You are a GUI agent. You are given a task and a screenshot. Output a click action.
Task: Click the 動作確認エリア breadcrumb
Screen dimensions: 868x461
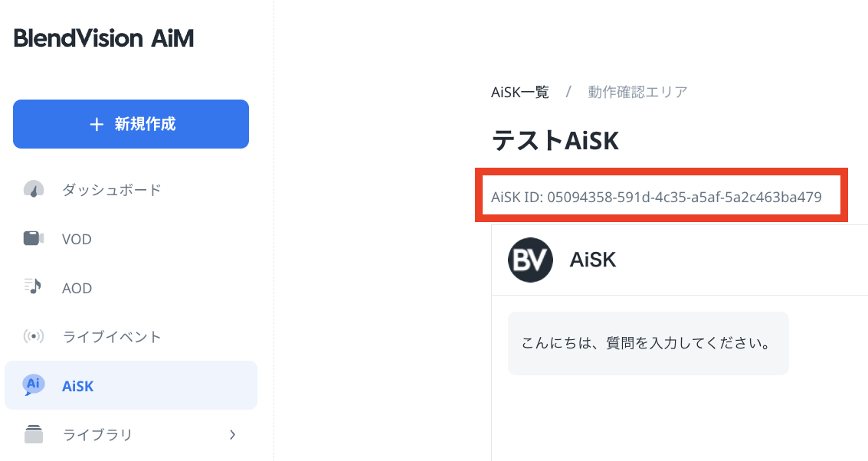pyautogui.click(x=637, y=92)
